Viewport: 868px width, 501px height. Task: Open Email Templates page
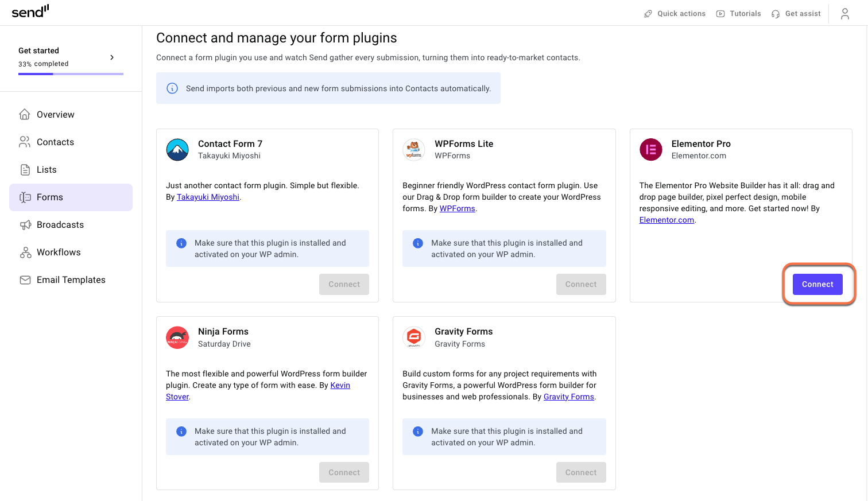coord(71,279)
